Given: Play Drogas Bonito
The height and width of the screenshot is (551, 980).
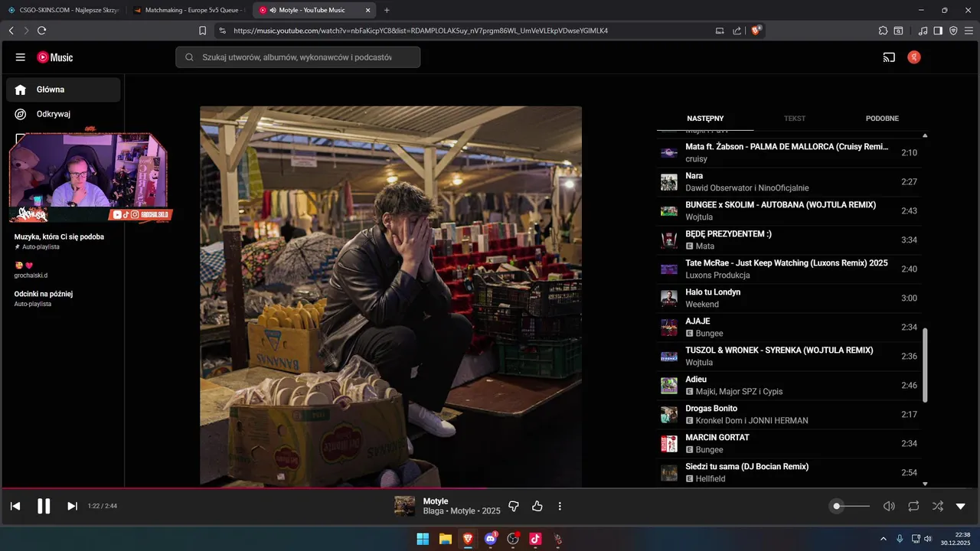Looking at the screenshot, I should [x=789, y=414].
